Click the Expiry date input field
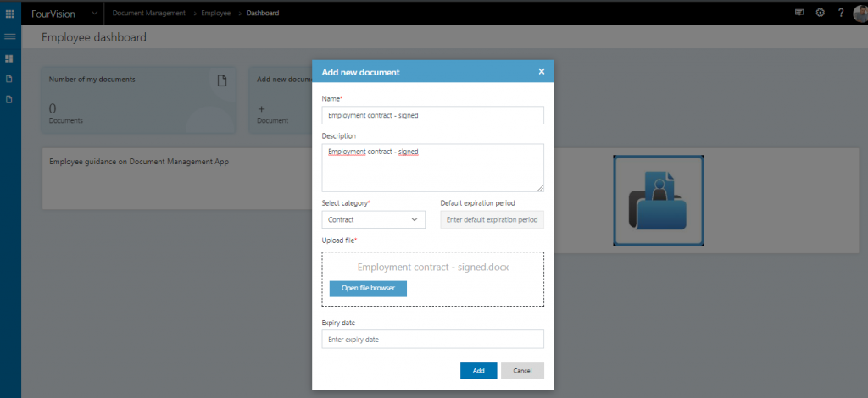The height and width of the screenshot is (398, 868). click(432, 340)
